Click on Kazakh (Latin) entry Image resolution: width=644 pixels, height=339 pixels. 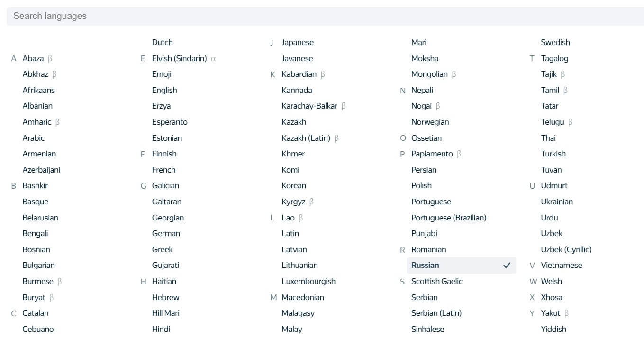point(306,138)
